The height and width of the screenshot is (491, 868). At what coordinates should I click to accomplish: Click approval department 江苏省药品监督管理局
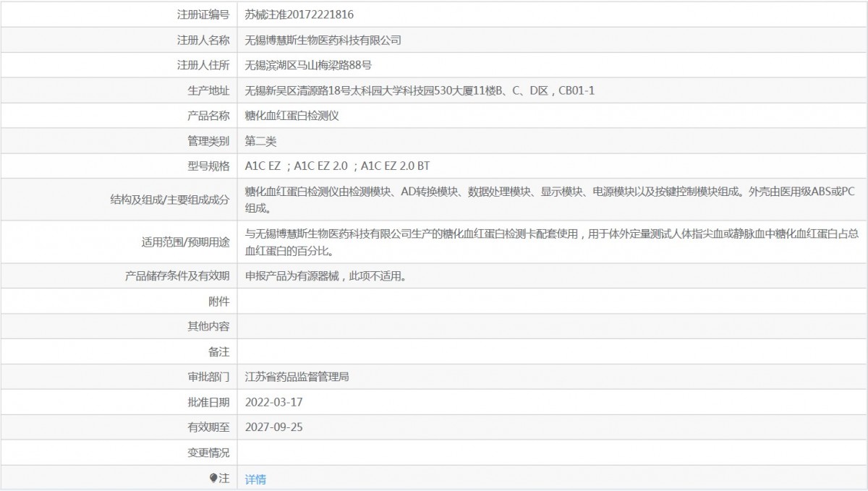[297, 377]
